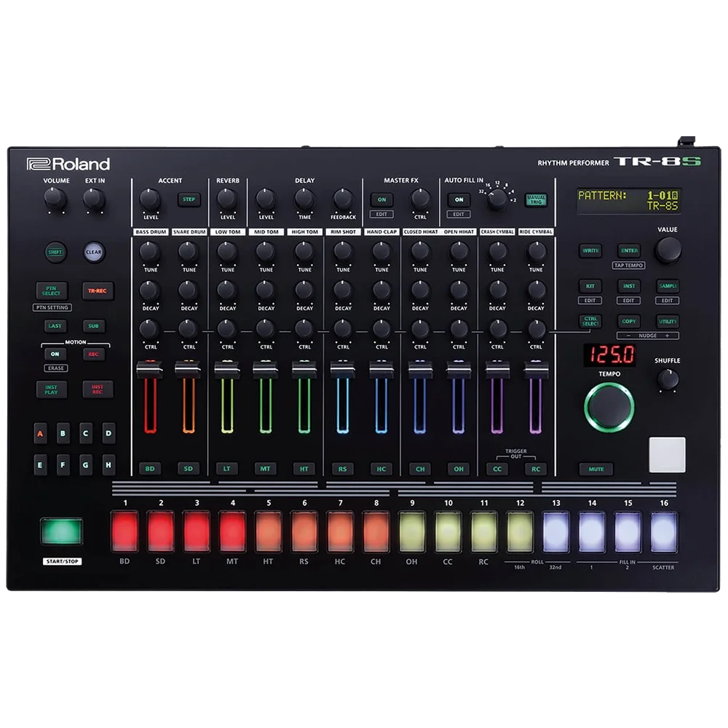Toggle MOTION REC button
This screenshot has height=728, width=728.
[94, 355]
